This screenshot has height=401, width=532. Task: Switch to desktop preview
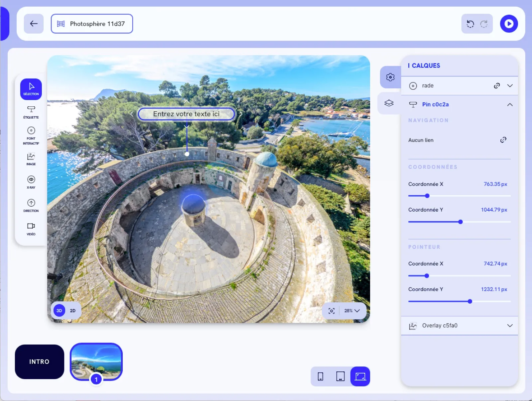tap(360, 376)
